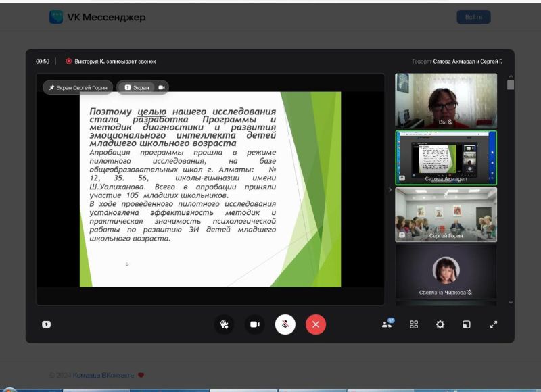Switch to grid view layout
The height and width of the screenshot is (392, 541).
[x=414, y=324]
